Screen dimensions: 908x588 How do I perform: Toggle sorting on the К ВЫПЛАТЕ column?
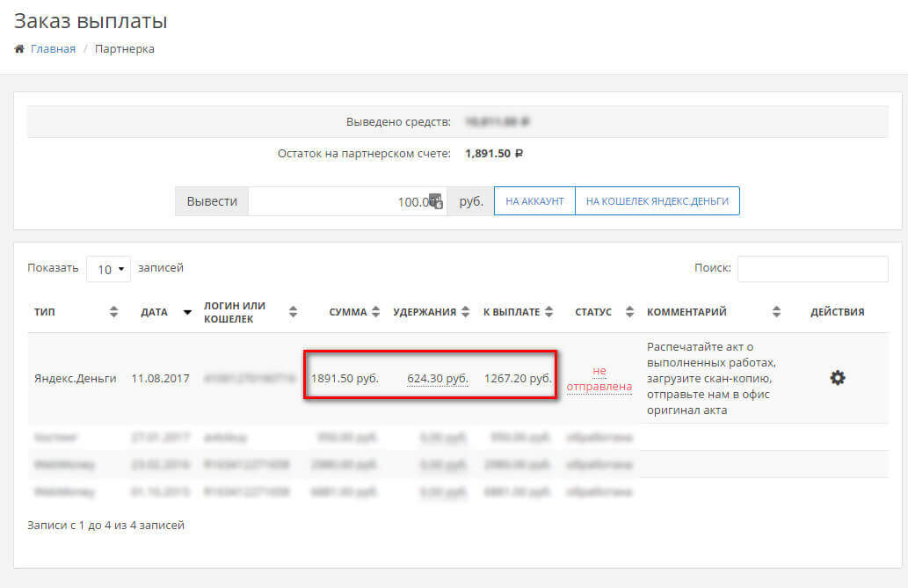pyautogui.click(x=548, y=311)
